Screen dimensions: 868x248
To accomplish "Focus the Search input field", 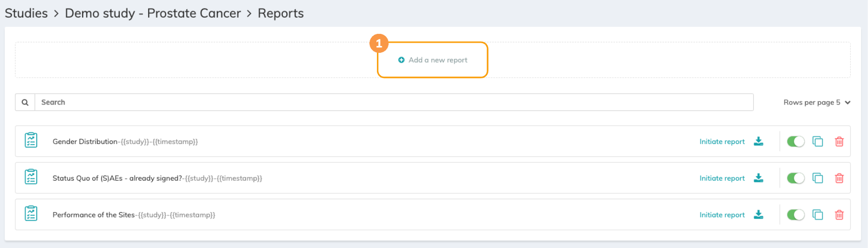I will tap(394, 102).
